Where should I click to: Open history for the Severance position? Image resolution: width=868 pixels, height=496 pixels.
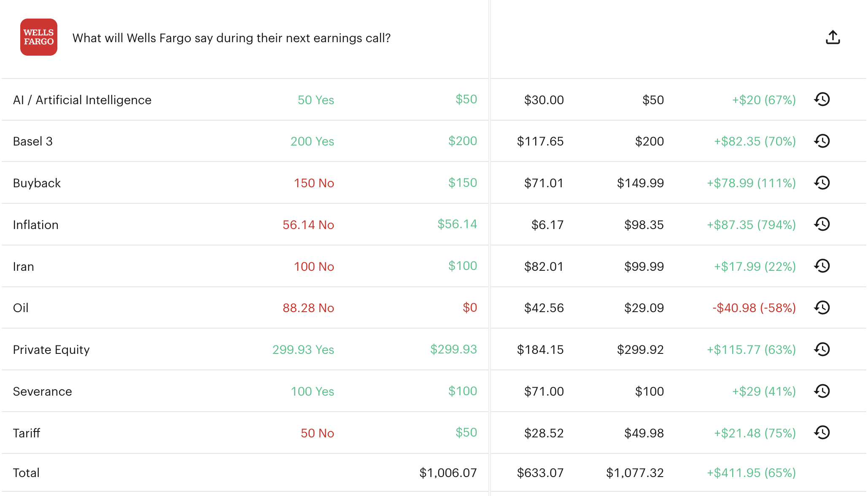(822, 391)
